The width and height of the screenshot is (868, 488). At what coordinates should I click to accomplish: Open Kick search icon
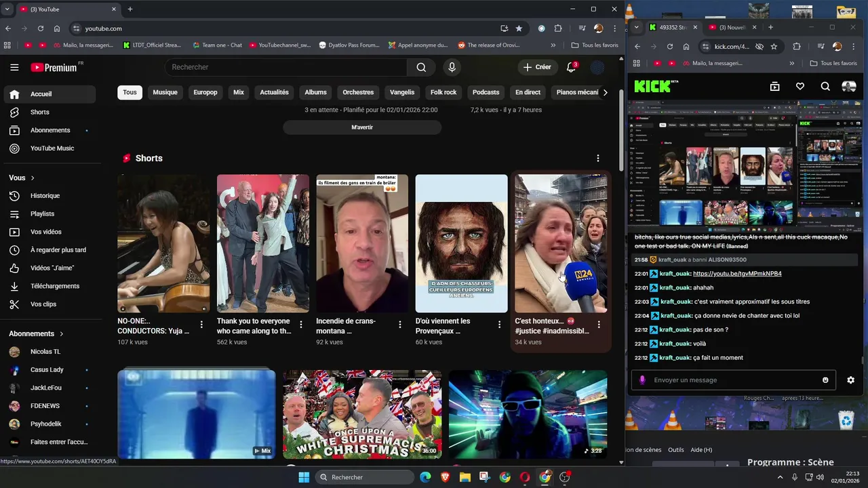tap(825, 86)
